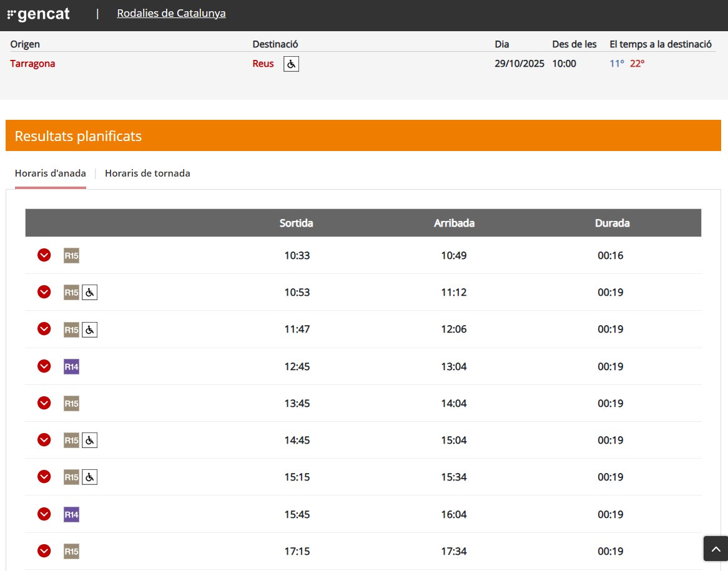Click the 00:16 duration value

pyautogui.click(x=610, y=255)
